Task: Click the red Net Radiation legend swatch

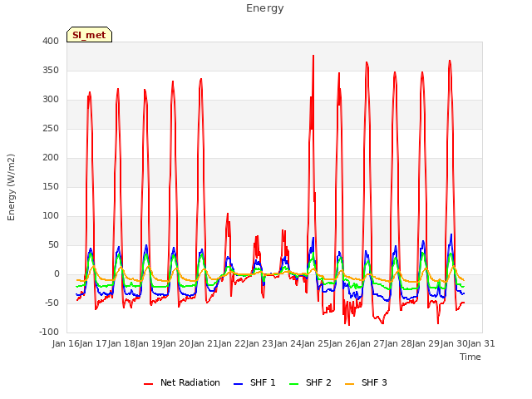Action: tap(148, 384)
